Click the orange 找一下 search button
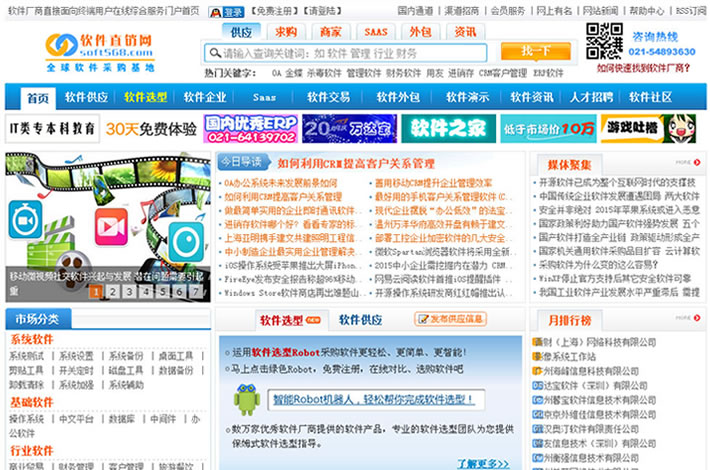Image resolution: width=710 pixels, height=470 pixels. point(536,52)
